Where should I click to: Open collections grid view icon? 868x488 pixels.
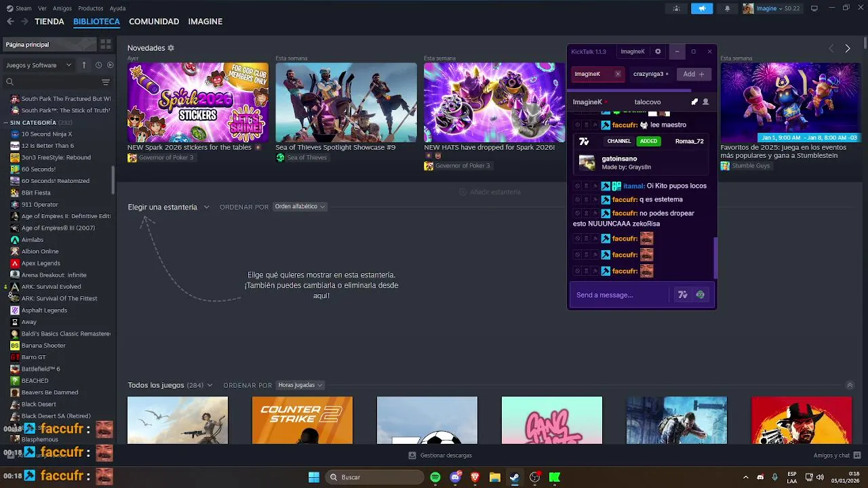click(x=106, y=44)
